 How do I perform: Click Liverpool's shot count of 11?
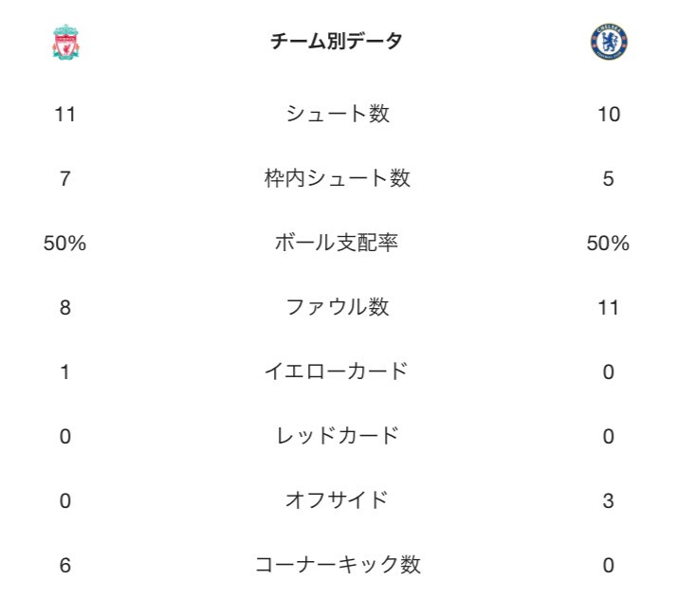pos(65,115)
